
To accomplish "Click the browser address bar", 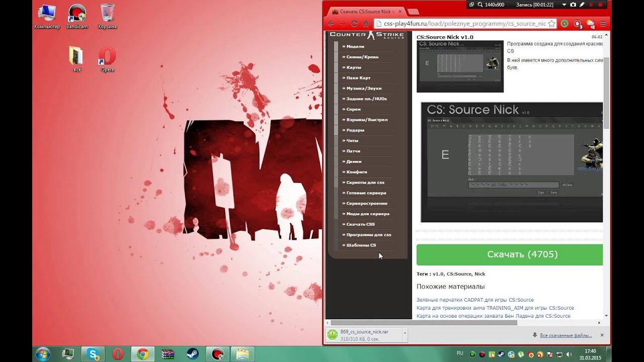I will (463, 24).
